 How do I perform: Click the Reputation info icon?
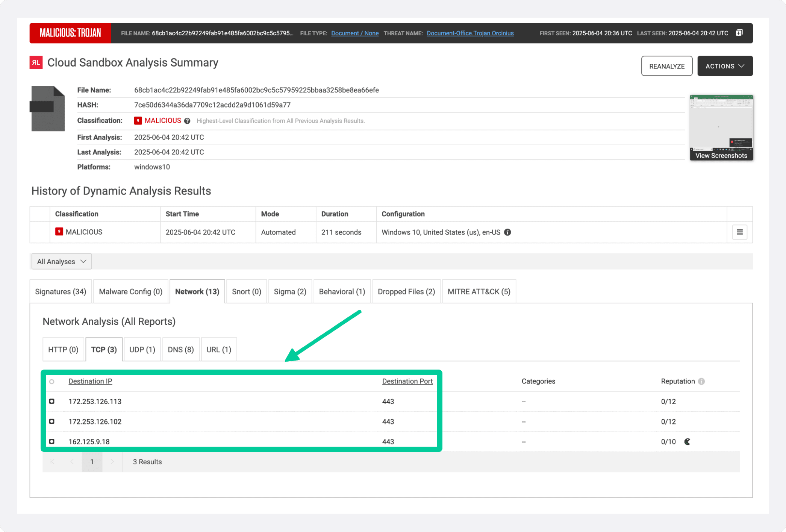tap(701, 381)
